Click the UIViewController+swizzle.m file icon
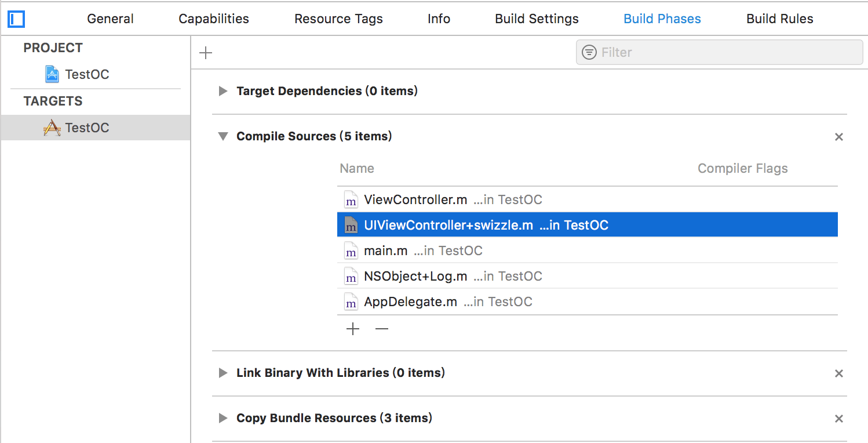868x443 pixels. point(351,225)
